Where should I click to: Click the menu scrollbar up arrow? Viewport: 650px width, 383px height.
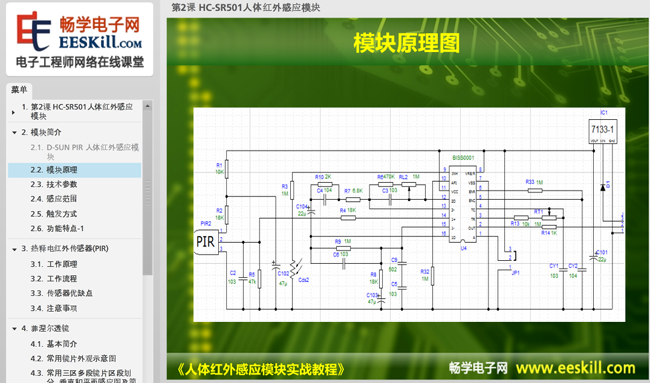(x=148, y=106)
